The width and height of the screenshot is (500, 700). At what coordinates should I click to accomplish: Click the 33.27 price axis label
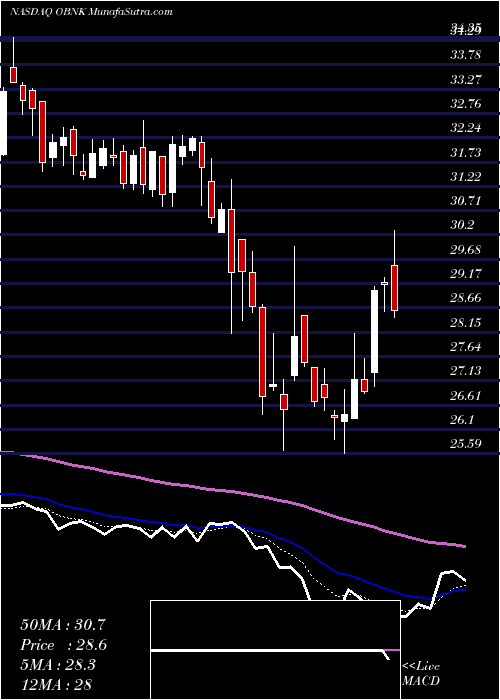(466, 80)
